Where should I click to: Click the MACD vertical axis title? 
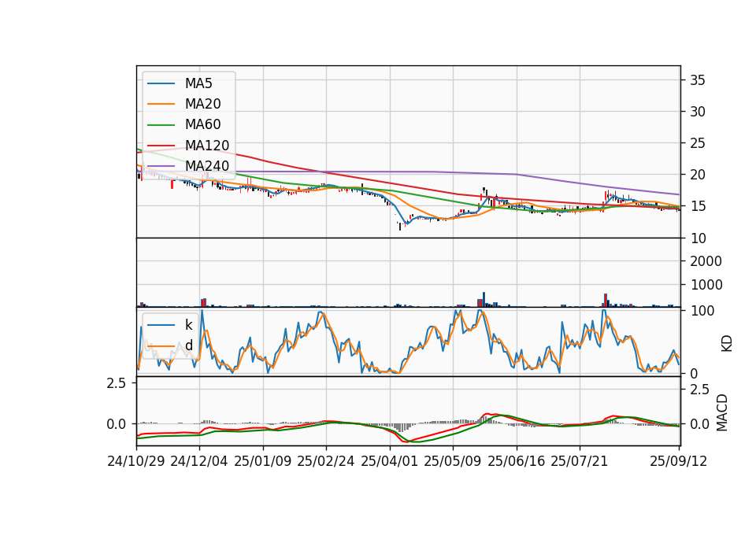click(722, 412)
